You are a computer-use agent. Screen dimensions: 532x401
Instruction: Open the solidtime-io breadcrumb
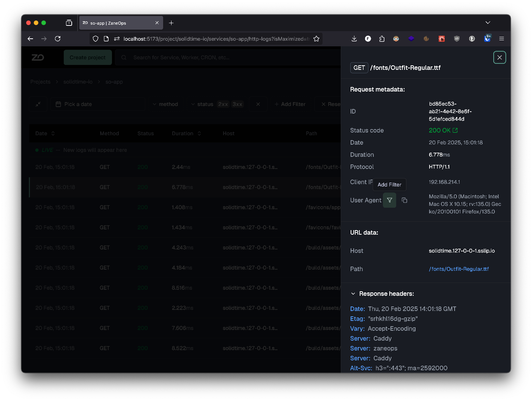[78, 82]
